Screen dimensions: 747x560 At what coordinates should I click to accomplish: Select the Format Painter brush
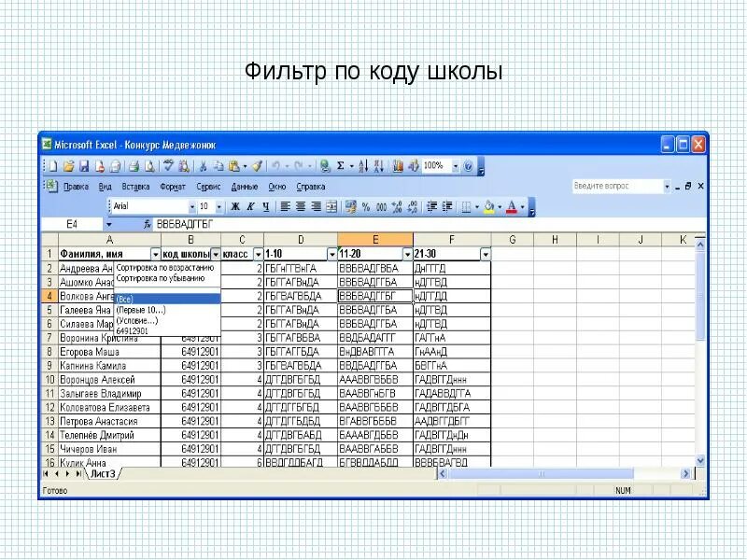click(258, 166)
